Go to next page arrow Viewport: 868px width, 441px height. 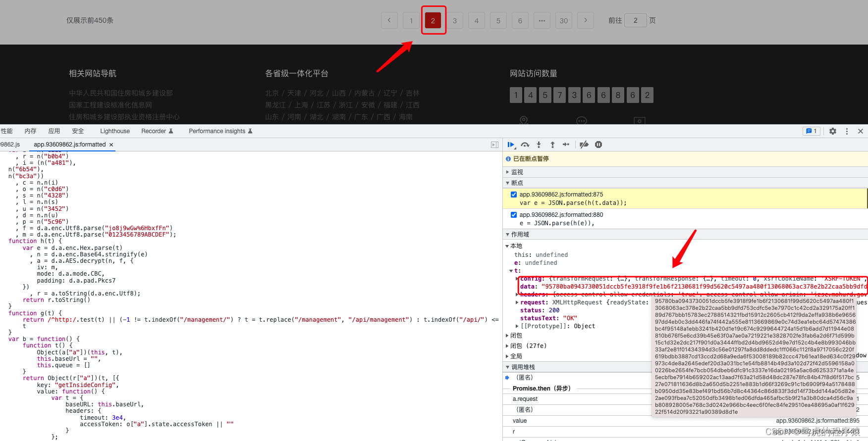click(586, 20)
